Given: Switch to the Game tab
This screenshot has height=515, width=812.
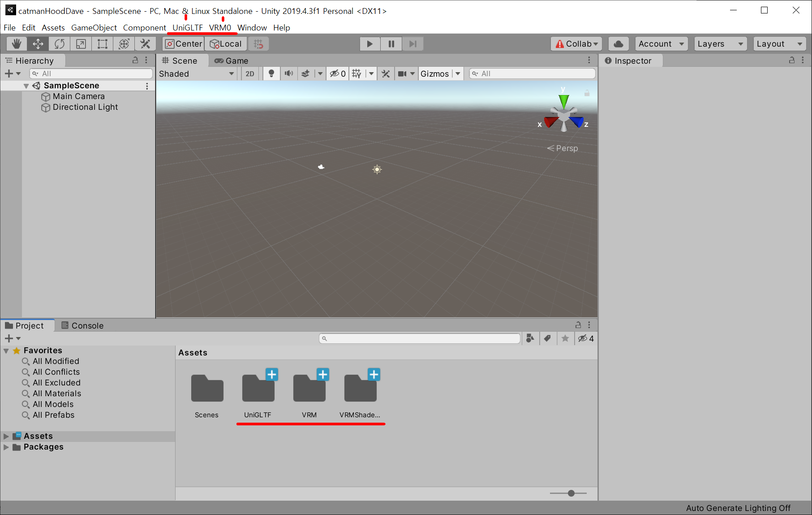Looking at the screenshot, I should click(x=232, y=61).
